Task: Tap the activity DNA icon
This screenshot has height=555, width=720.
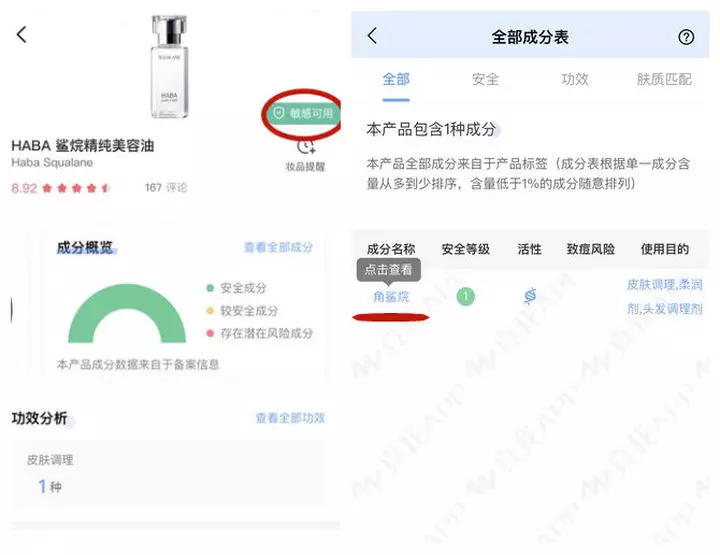Action: pos(529,296)
